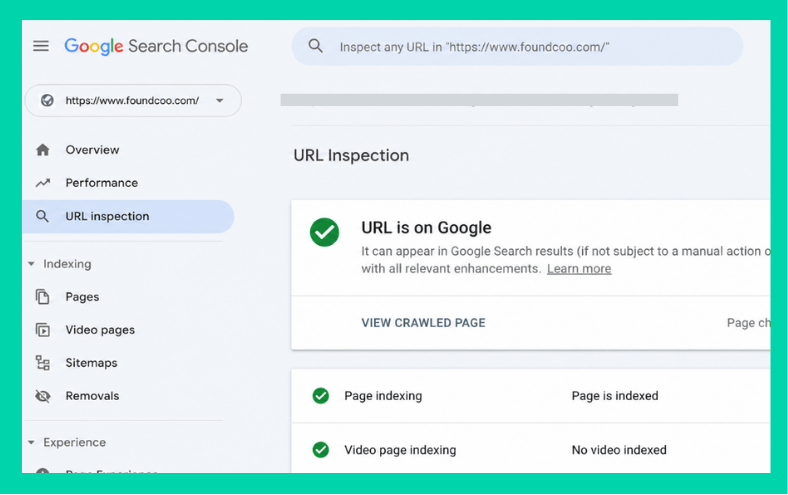
Task: Click the Overview home icon
Action: pyautogui.click(x=43, y=150)
